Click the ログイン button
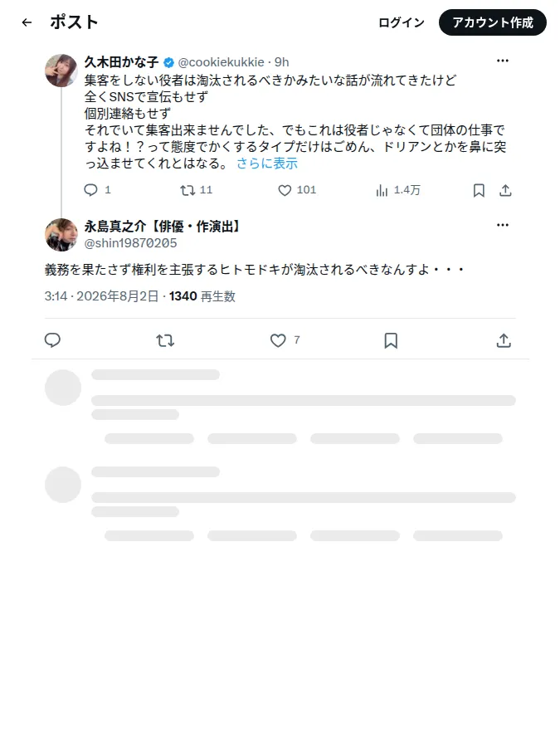560x747 pixels. click(402, 22)
